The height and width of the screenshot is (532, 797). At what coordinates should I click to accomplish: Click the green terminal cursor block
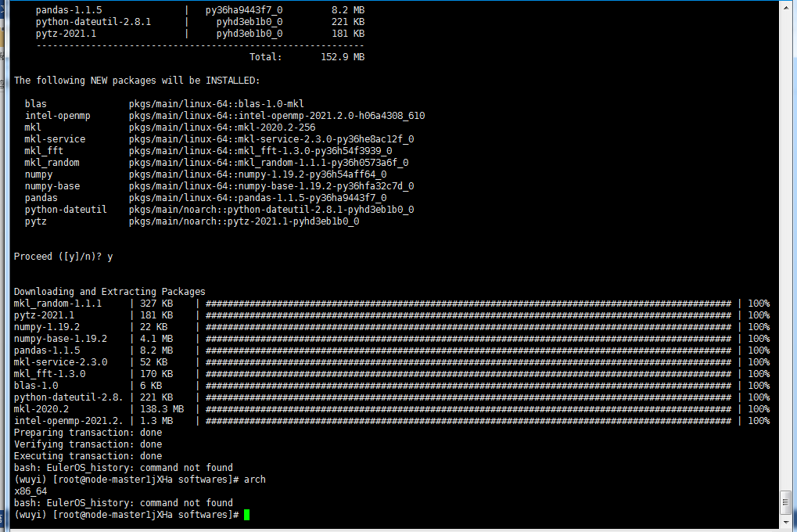pos(247,515)
